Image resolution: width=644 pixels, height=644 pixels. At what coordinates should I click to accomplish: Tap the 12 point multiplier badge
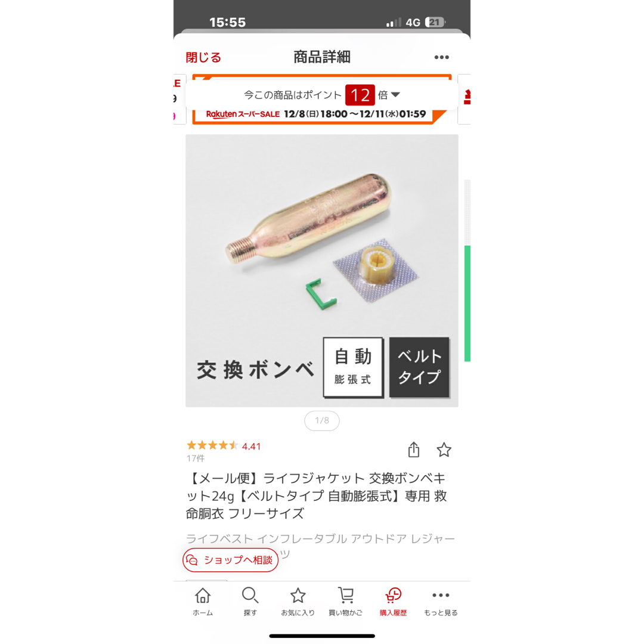360,95
